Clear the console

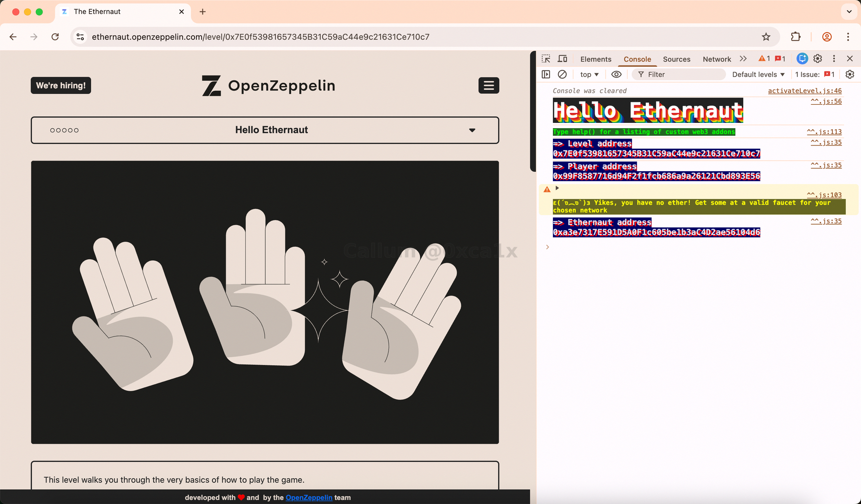click(563, 74)
